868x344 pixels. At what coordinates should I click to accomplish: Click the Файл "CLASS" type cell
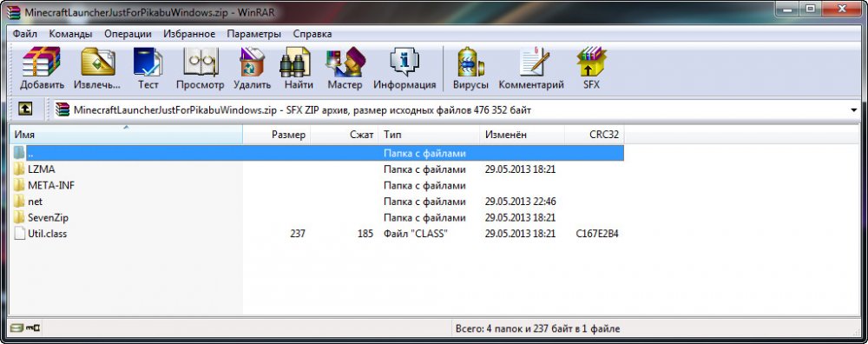click(415, 234)
